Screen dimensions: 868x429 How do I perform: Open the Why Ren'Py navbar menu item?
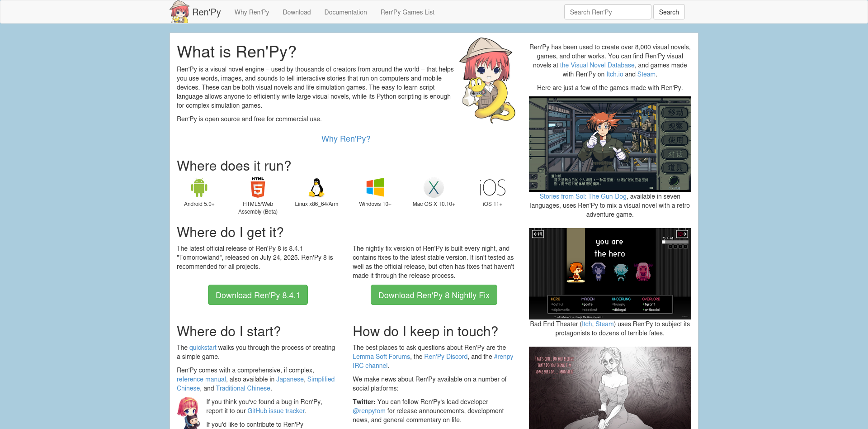252,12
